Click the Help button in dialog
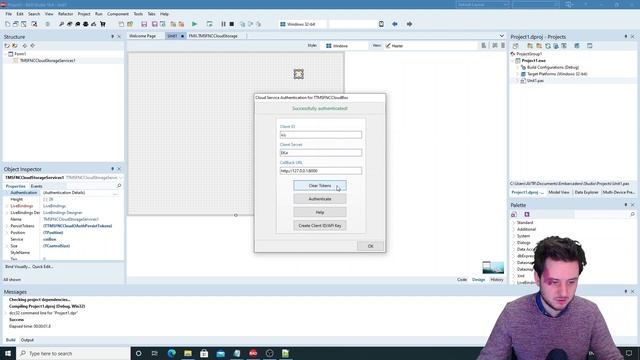The height and width of the screenshot is (360, 640). tap(320, 212)
